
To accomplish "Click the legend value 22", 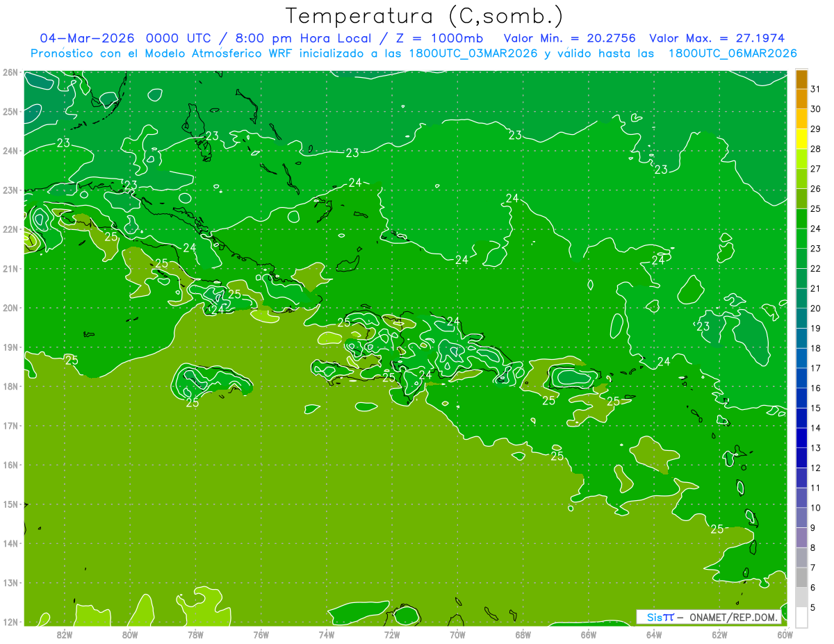I will coord(815,269).
